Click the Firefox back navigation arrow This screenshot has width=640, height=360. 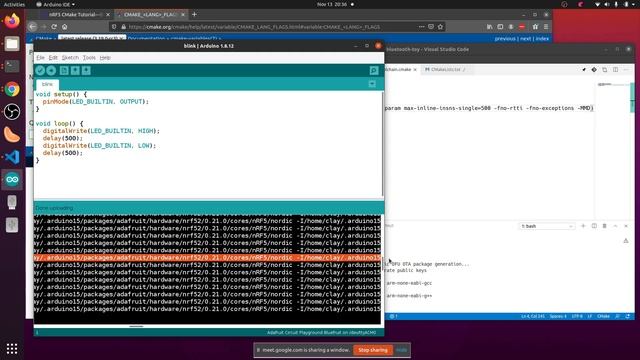pyautogui.click(x=33, y=27)
